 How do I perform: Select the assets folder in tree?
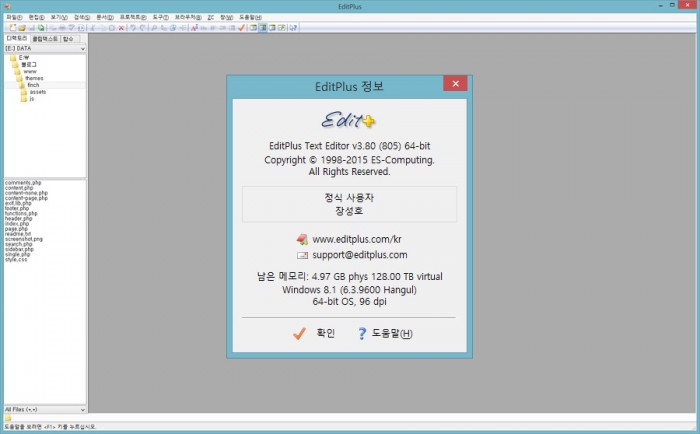pyautogui.click(x=38, y=92)
